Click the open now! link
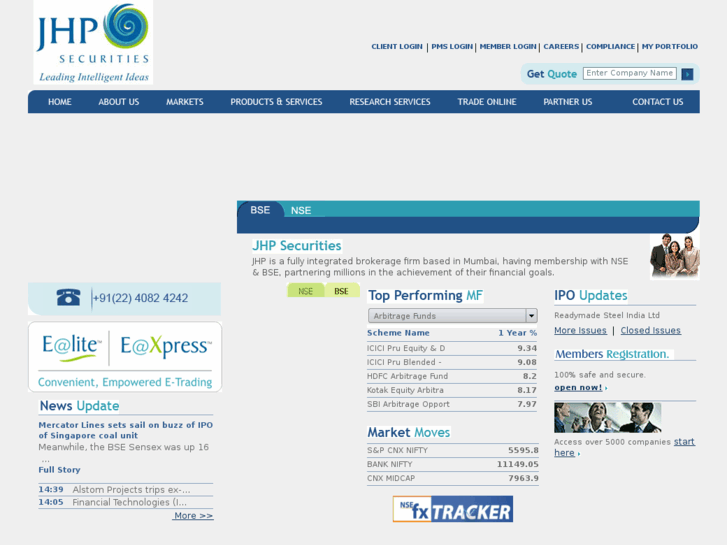The image size is (727, 545). (578, 387)
